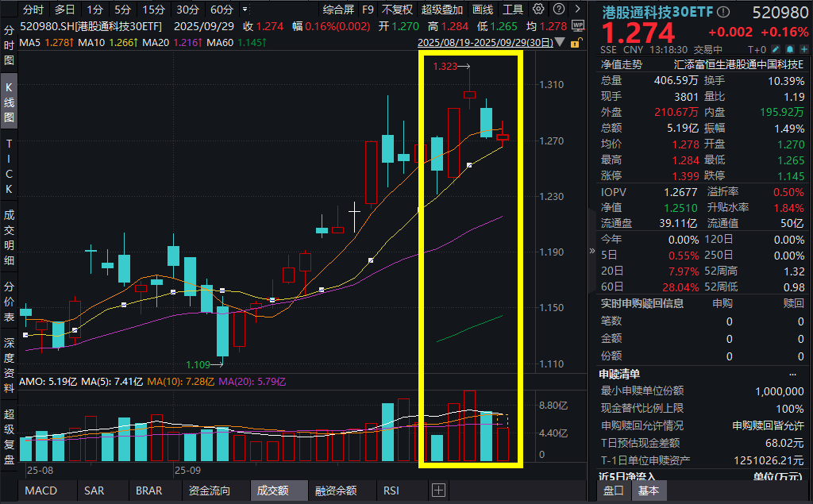Select the 基本 tab at bottom right

pos(649,491)
